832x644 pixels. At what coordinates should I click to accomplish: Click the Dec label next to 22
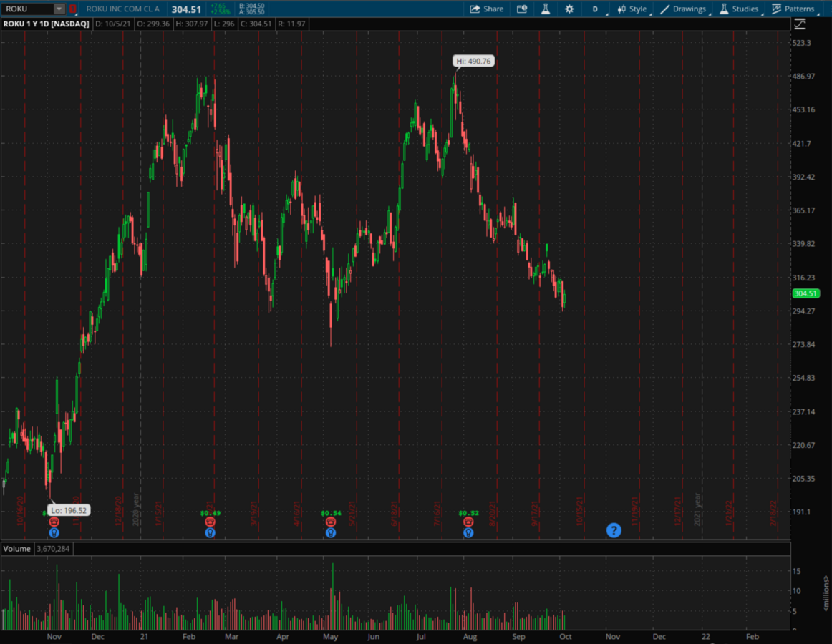659,637
